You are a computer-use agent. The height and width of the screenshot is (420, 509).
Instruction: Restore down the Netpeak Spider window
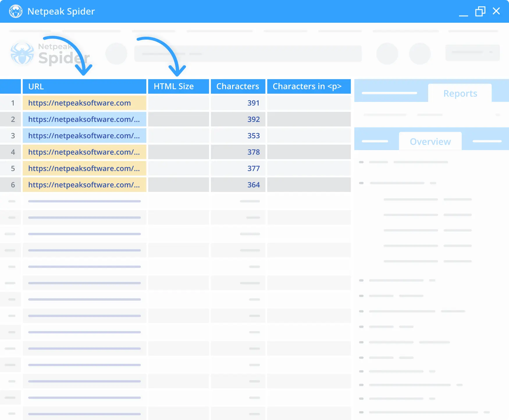click(x=480, y=11)
